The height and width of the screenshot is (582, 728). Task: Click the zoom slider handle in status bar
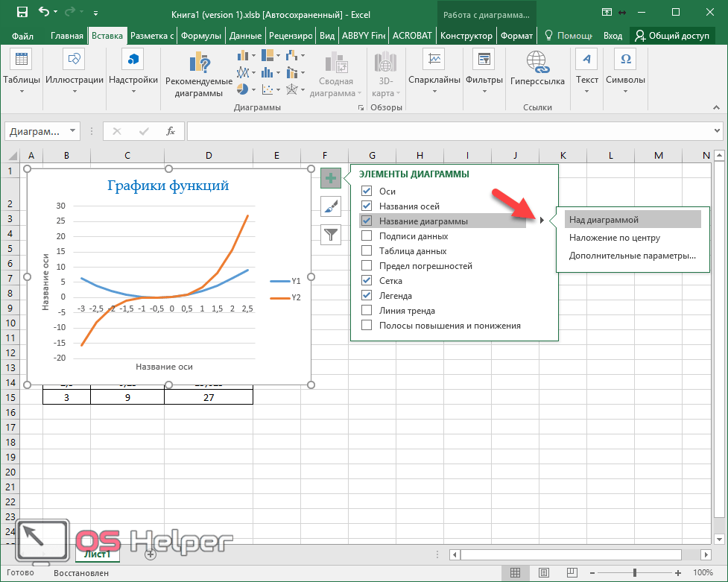tap(634, 573)
